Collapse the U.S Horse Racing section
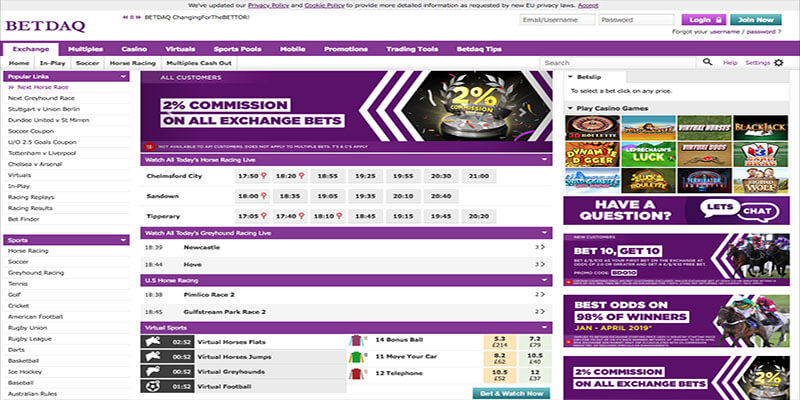The width and height of the screenshot is (800, 400). pyautogui.click(x=545, y=280)
